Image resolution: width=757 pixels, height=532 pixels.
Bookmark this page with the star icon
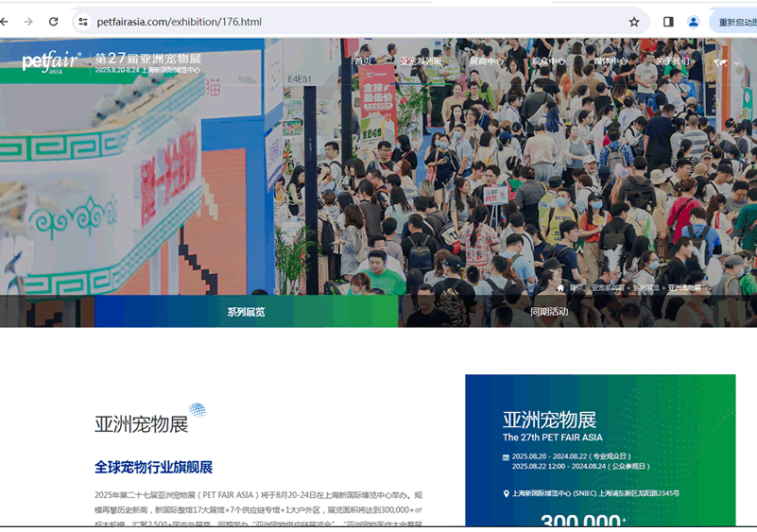click(x=634, y=22)
